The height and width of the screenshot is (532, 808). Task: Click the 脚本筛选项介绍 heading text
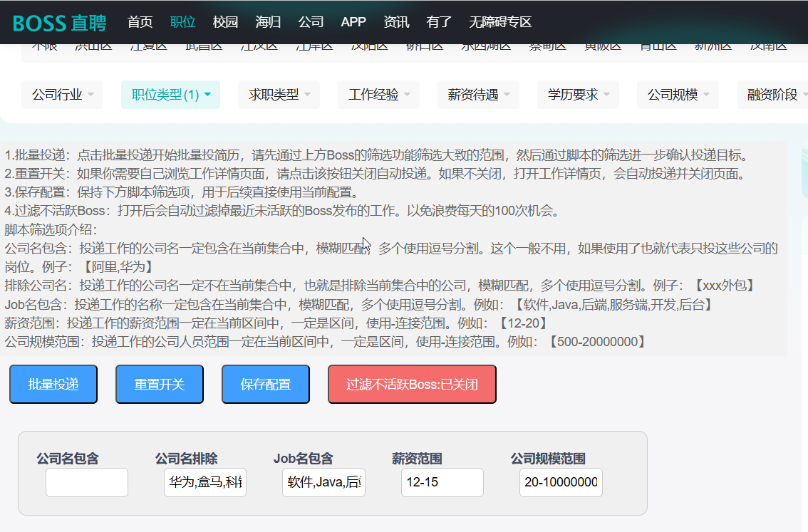pyautogui.click(x=51, y=230)
